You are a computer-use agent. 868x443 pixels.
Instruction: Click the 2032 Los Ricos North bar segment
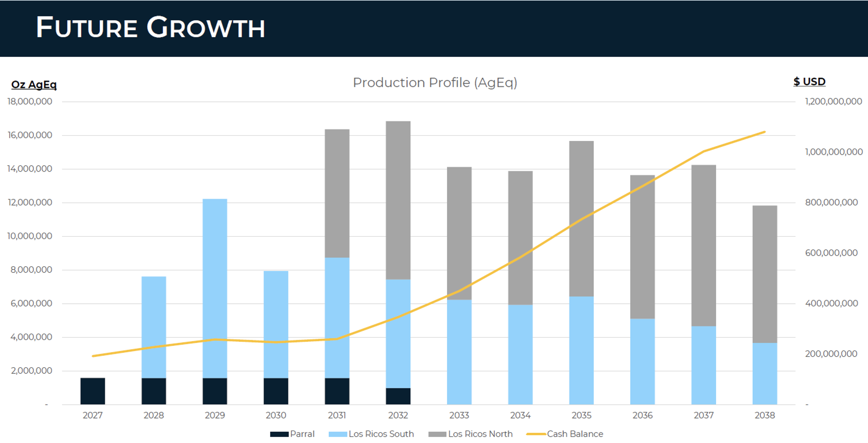pyautogui.click(x=398, y=200)
